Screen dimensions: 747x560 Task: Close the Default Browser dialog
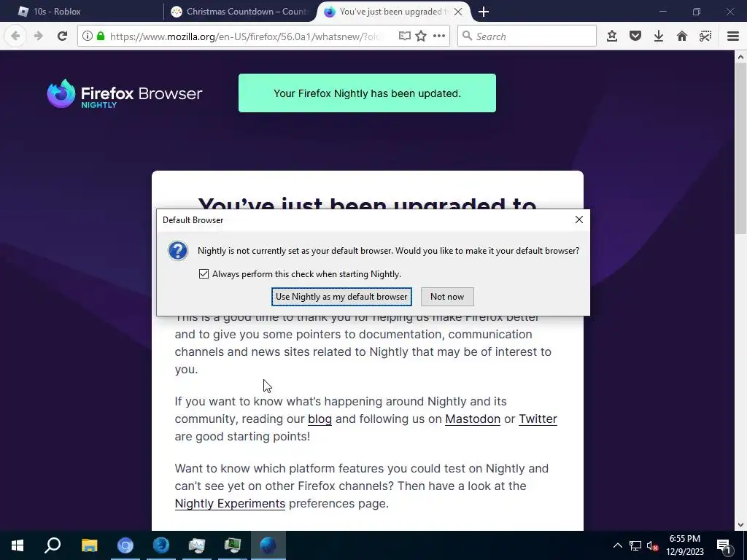[578, 219]
